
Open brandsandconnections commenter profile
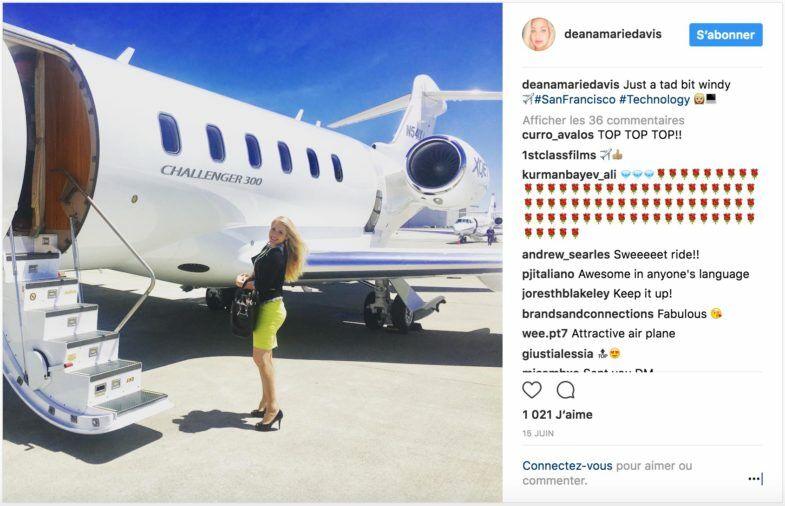coord(588,314)
